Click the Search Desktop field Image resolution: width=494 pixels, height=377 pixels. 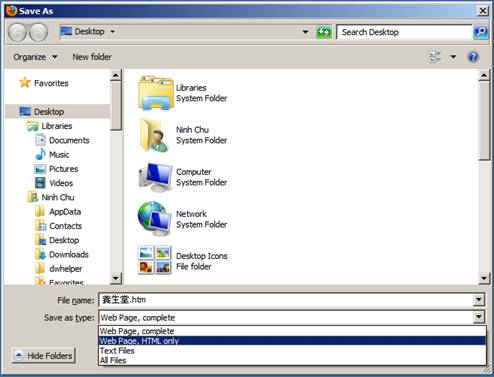pyautogui.click(x=404, y=32)
